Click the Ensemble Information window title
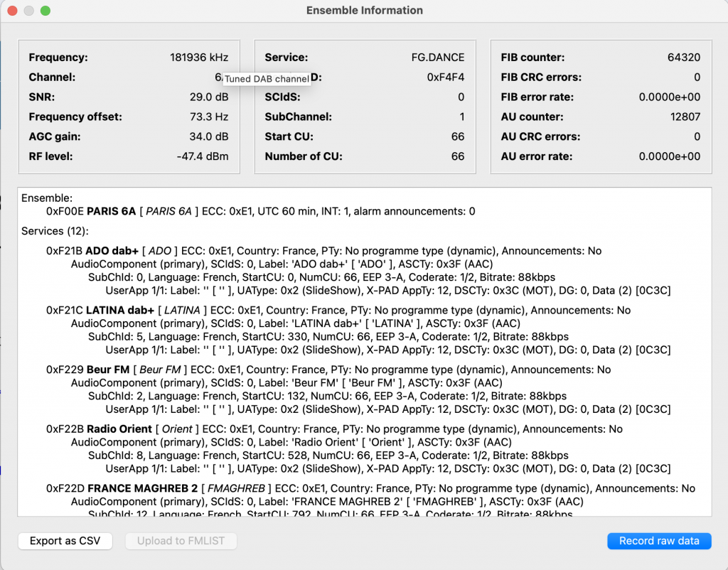Viewport: 728px width, 570px height. [x=364, y=11]
